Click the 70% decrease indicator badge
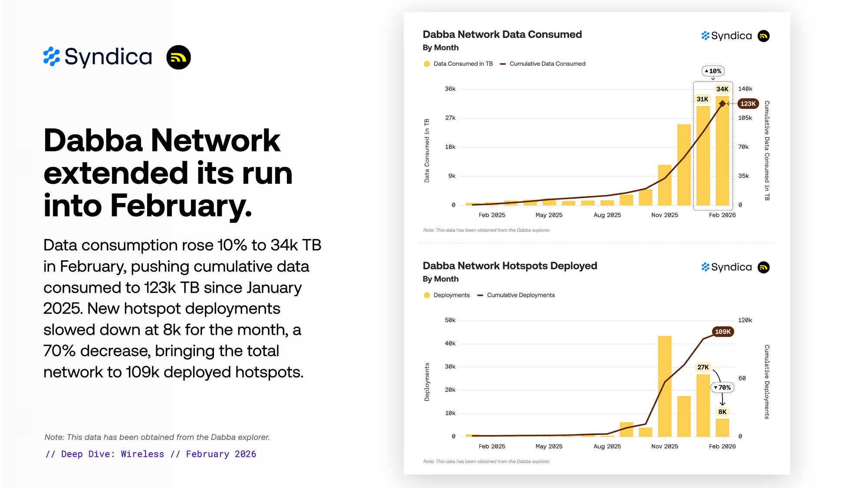The width and height of the screenshot is (868, 488). (722, 387)
